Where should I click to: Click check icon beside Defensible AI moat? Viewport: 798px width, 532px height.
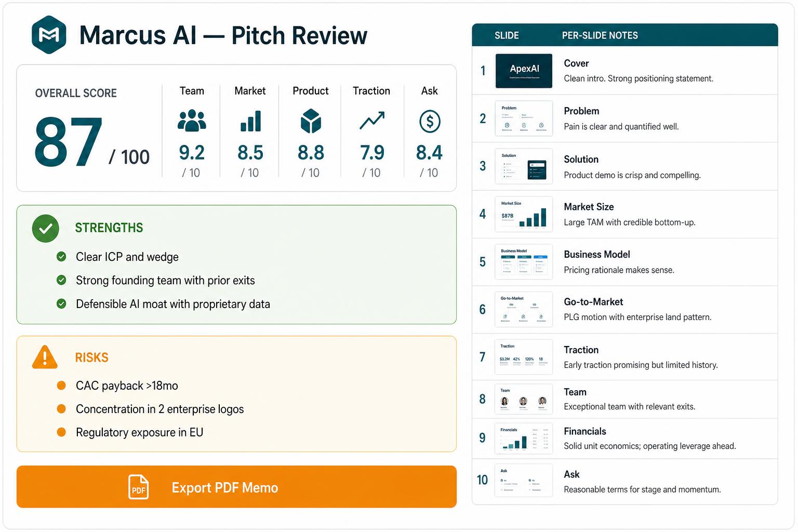[x=61, y=303]
